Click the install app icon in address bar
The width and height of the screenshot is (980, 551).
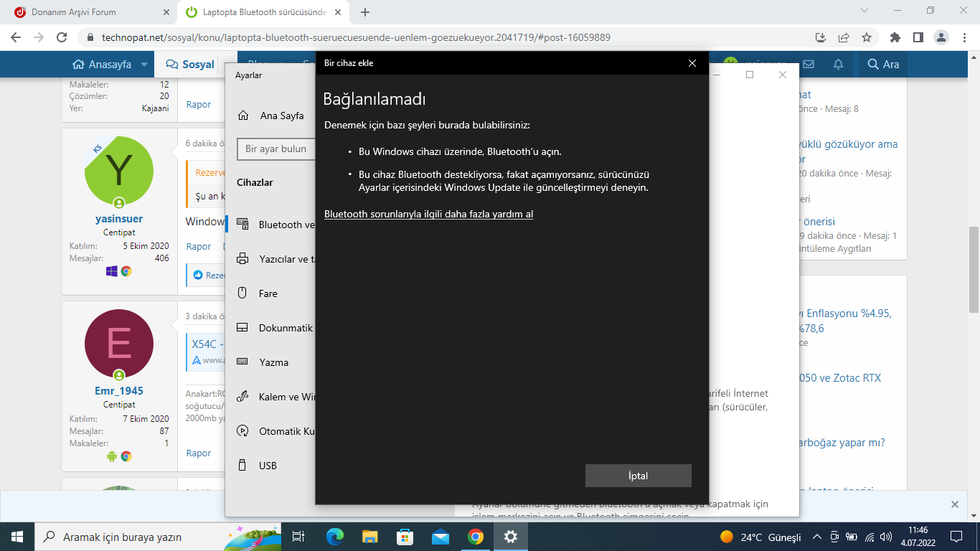click(821, 37)
